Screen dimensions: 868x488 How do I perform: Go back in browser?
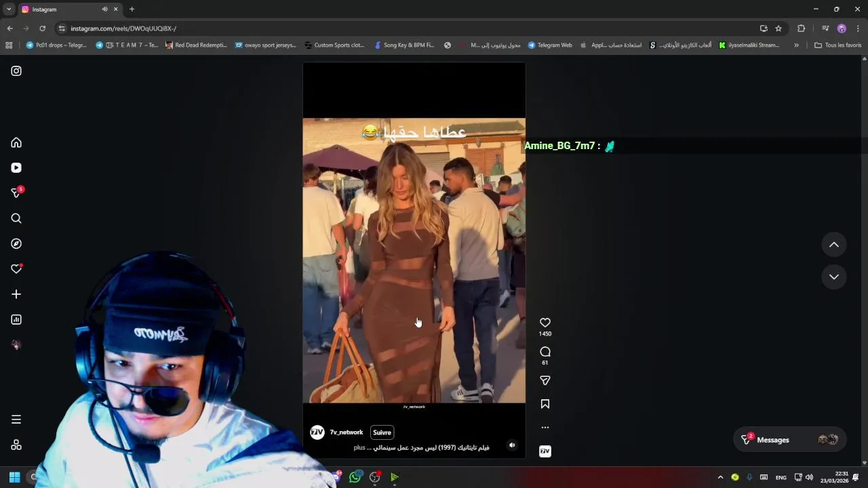(x=9, y=28)
